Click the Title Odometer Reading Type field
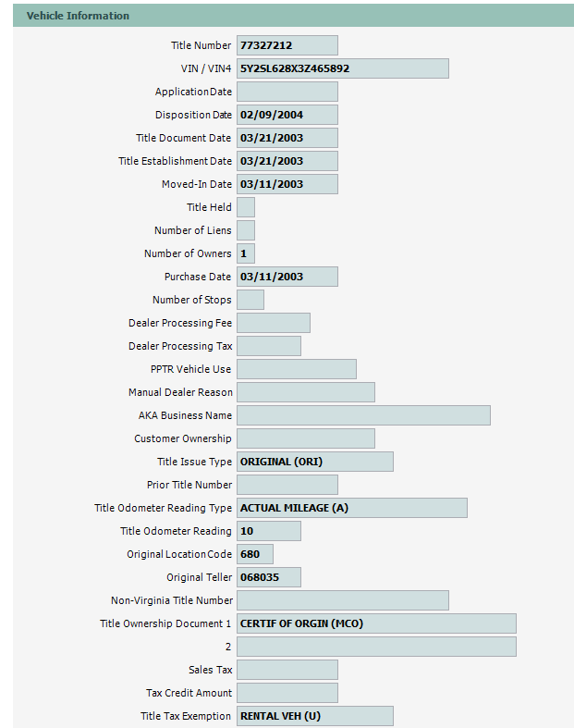This screenshot has height=728, width=574. [351, 508]
